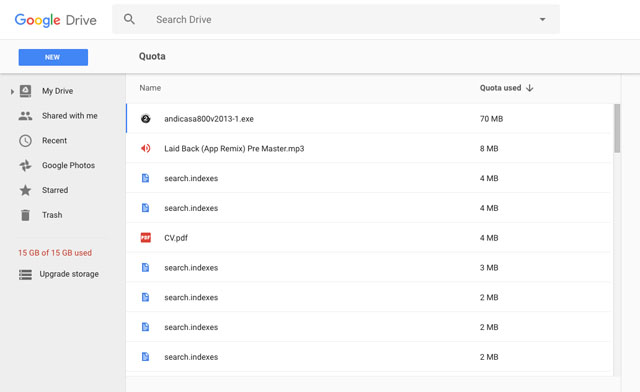Select the CV.pdf file name
Screen dimensions: 640x392
point(176,238)
